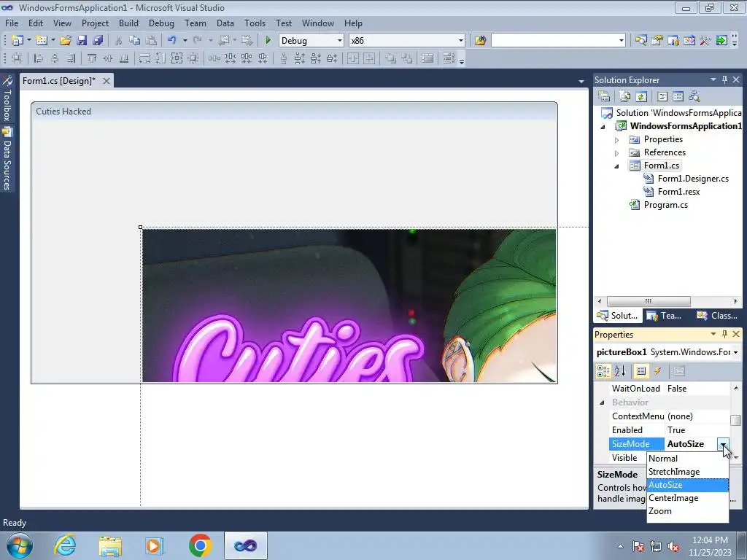Click the Open File folder icon
Viewport: 747px width, 560px height.
tap(65, 41)
